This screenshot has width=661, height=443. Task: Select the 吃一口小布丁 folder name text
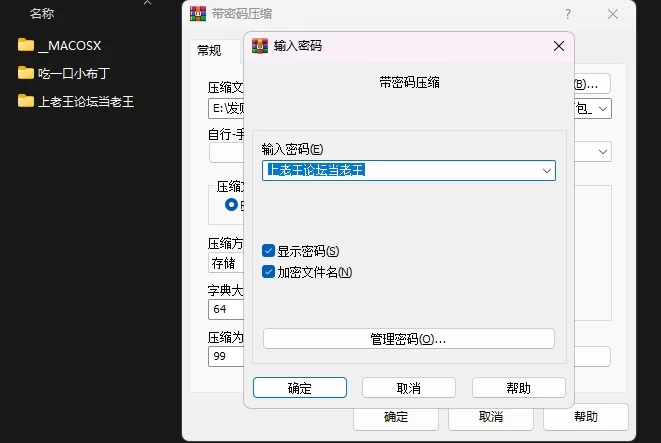coord(74,73)
